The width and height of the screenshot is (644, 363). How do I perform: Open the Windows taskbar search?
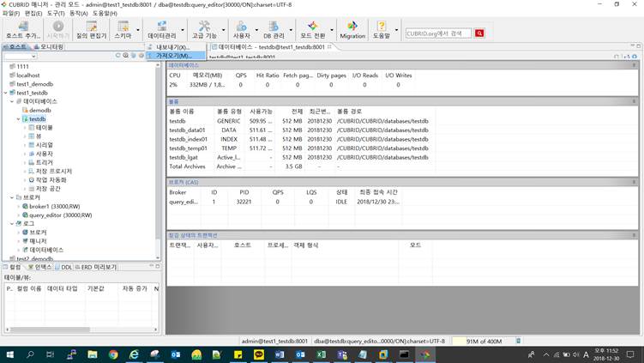30,354
